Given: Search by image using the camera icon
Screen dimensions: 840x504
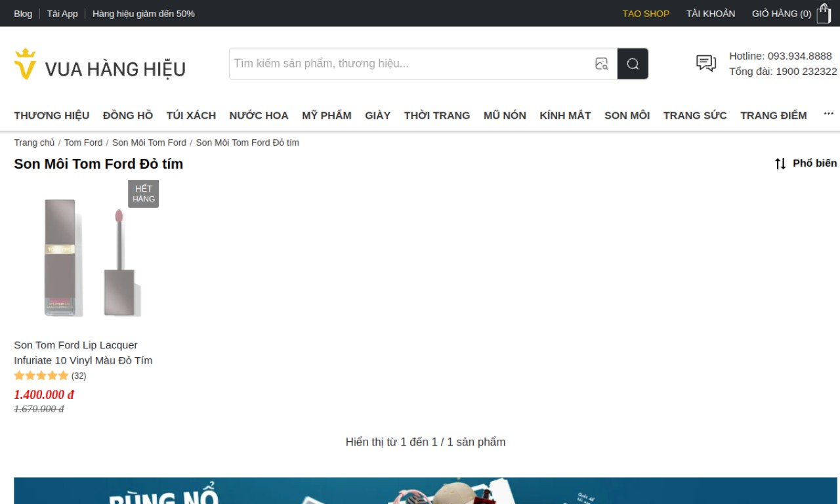Looking at the screenshot, I should point(601,64).
